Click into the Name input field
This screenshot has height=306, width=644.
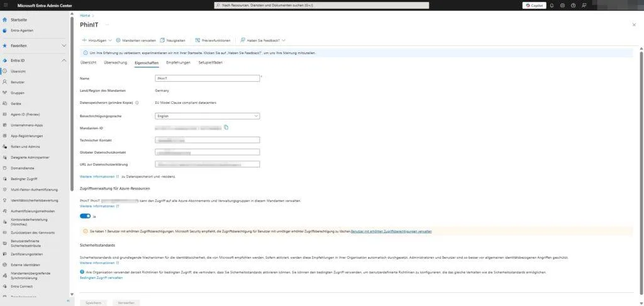207,78
